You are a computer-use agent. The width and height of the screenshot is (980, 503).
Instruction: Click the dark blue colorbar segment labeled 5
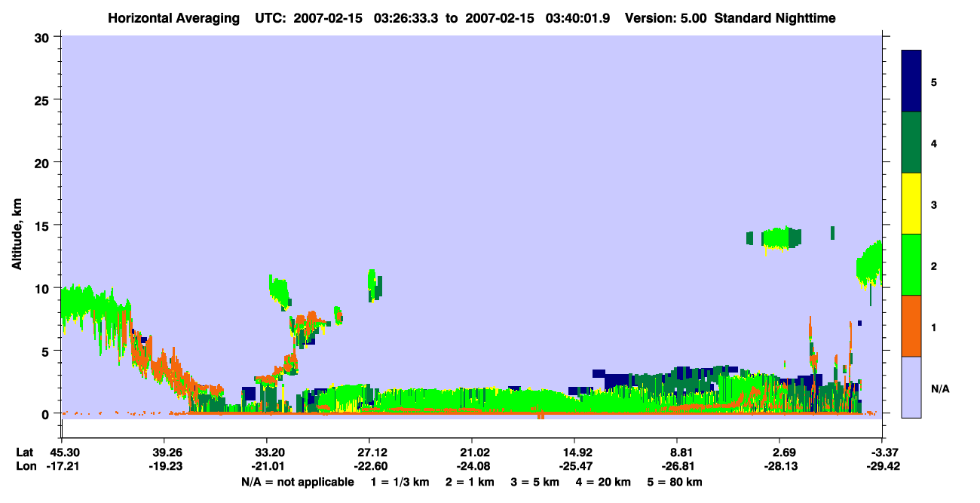[911, 81]
